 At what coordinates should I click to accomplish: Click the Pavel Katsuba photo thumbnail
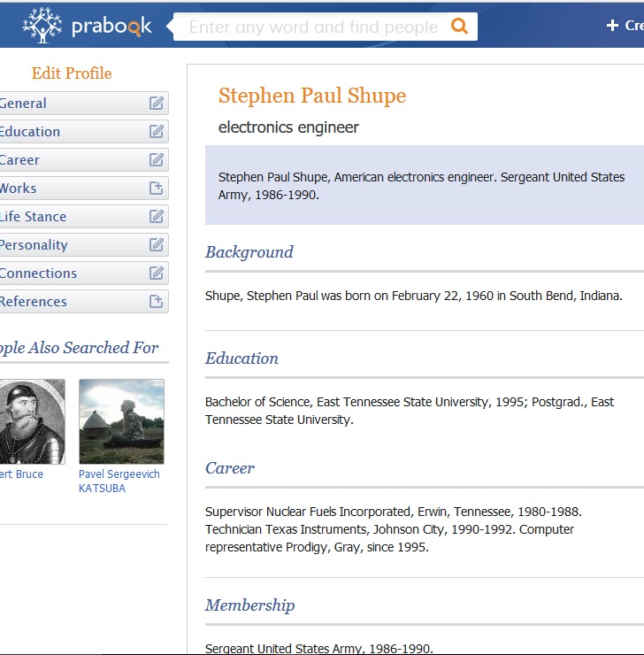pos(121,421)
